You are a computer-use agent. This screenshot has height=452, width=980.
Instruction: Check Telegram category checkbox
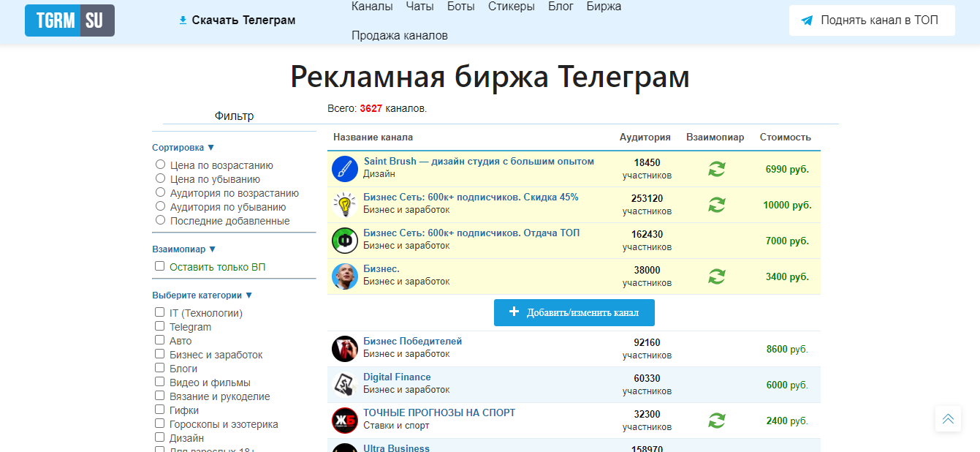click(159, 326)
